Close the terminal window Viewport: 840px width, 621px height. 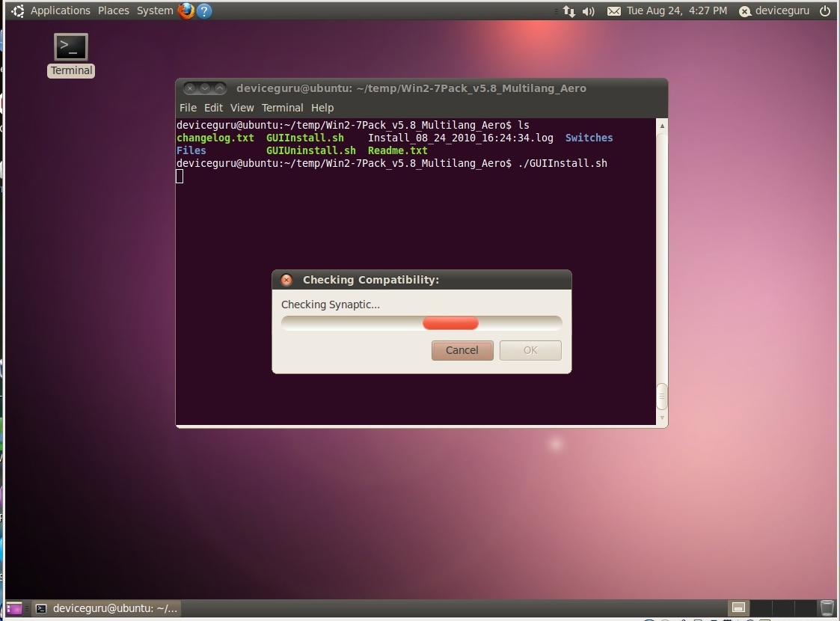click(190, 88)
